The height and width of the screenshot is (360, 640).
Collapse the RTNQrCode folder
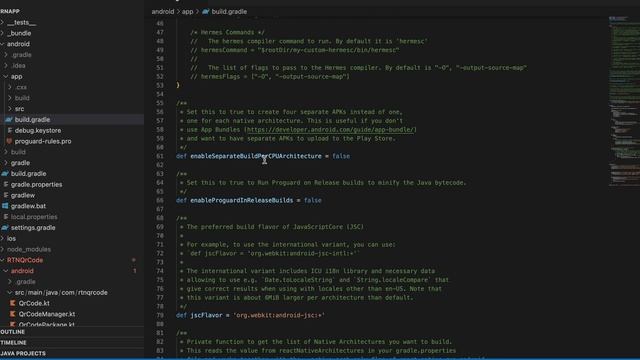click(2, 260)
